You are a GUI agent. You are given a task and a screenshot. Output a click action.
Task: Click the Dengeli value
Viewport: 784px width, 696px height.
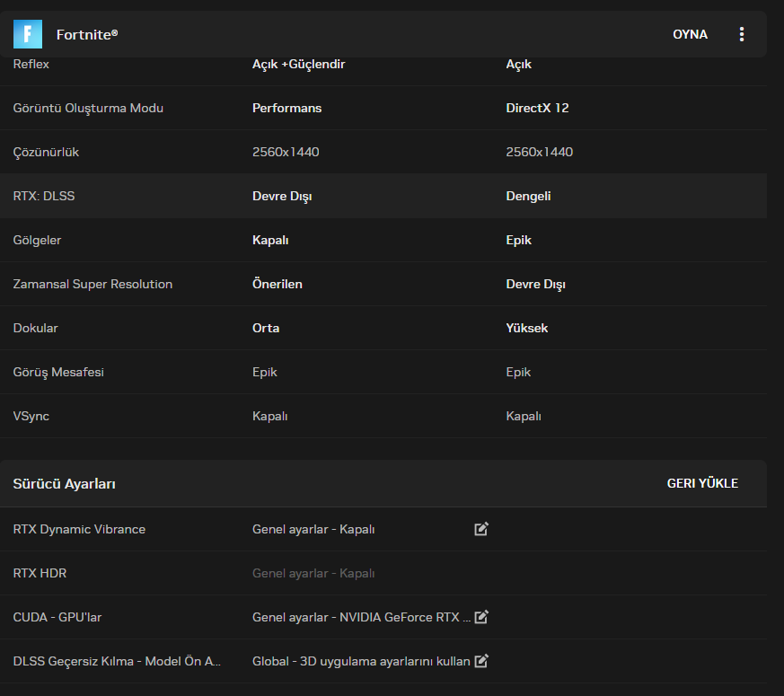pyautogui.click(x=528, y=196)
